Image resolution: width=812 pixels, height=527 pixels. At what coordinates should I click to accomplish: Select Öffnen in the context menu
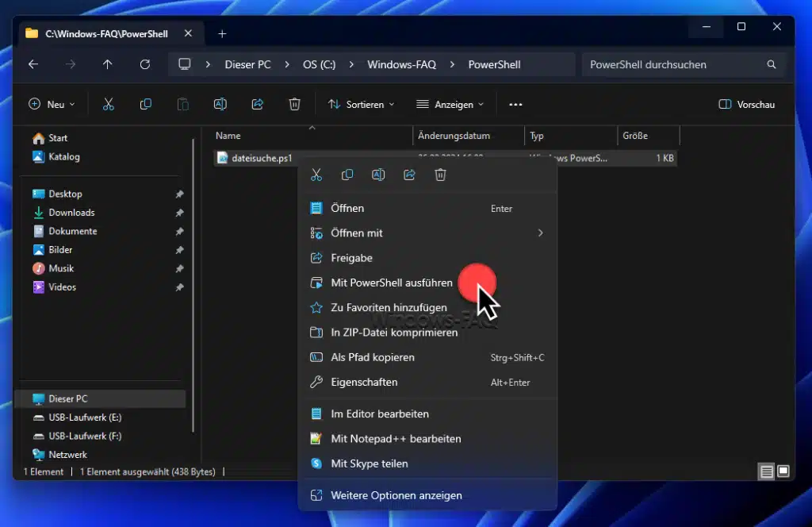click(427, 208)
